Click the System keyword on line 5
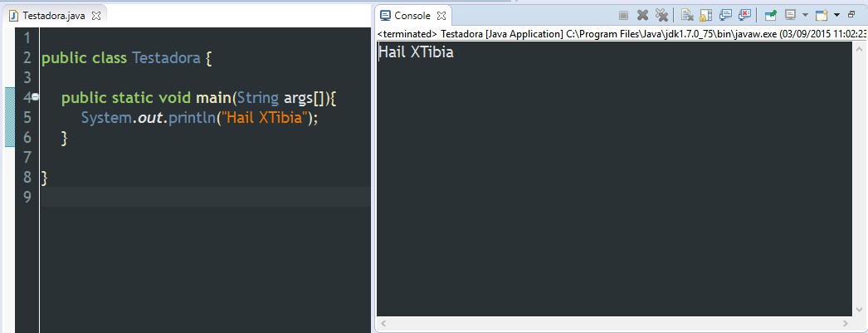 pos(105,117)
